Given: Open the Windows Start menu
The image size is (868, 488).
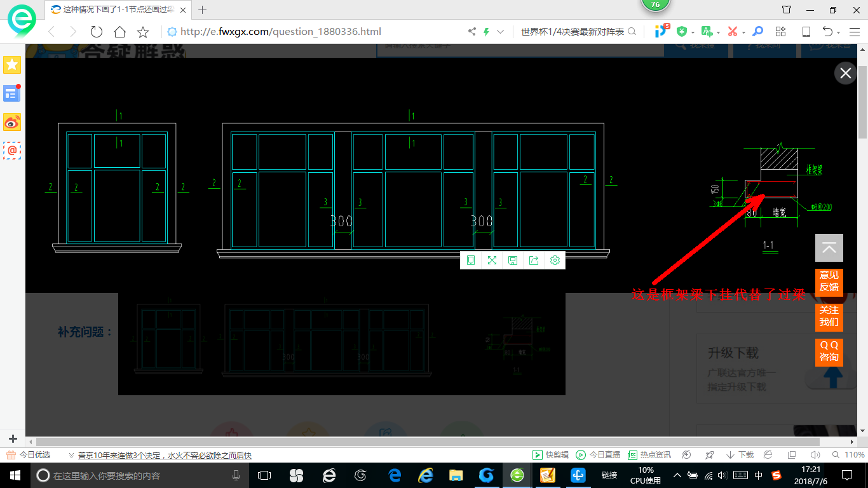Looking at the screenshot, I should click(x=15, y=475).
